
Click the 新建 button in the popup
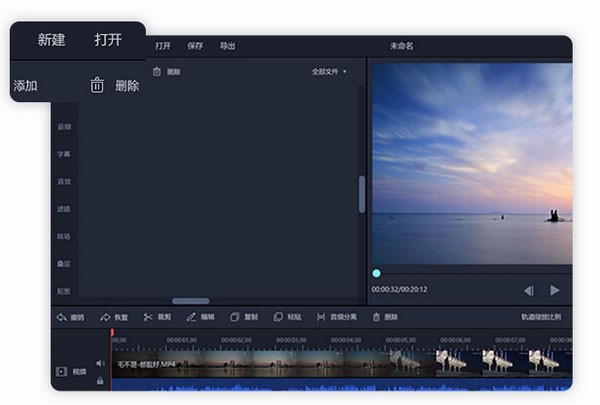[51, 40]
